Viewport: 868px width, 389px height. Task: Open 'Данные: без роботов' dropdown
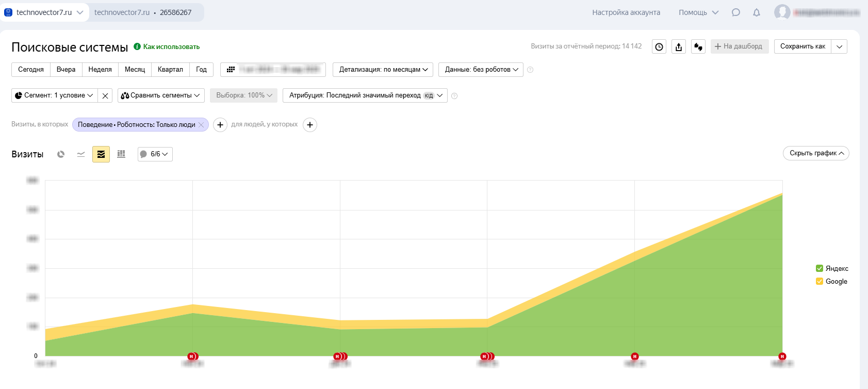coord(481,70)
